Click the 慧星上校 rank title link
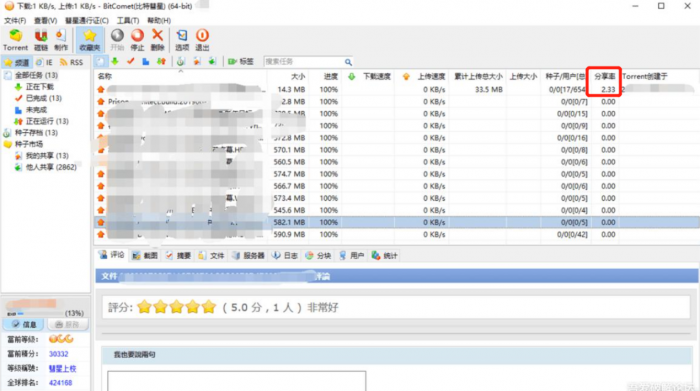 62,368
